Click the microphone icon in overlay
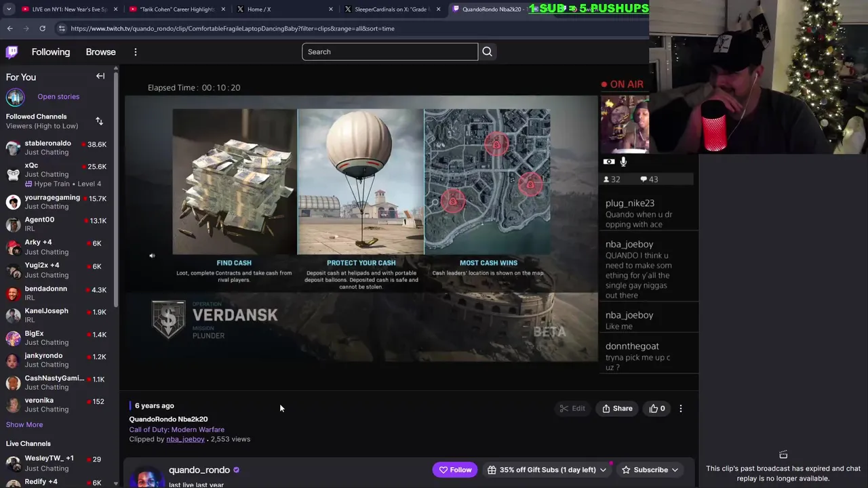This screenshot has width=868, height=488. click(x=623, y=161)
